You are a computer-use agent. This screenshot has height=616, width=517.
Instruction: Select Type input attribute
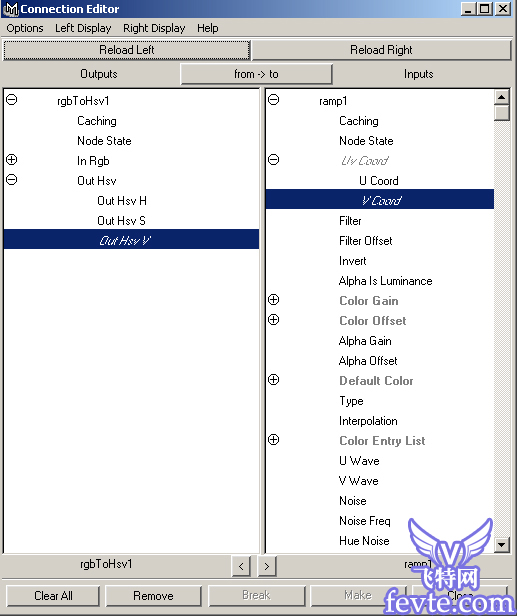click(x=351, y=401)
